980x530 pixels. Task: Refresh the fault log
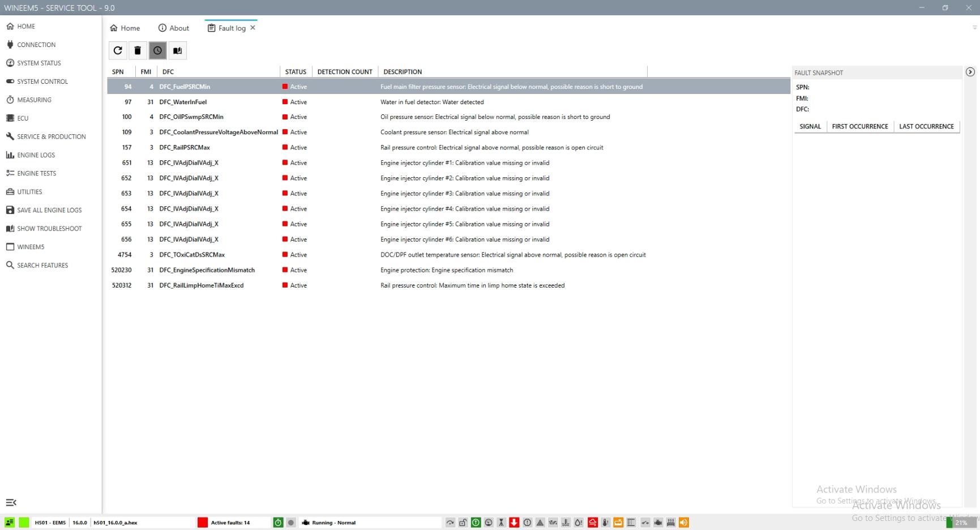(118, 50)
